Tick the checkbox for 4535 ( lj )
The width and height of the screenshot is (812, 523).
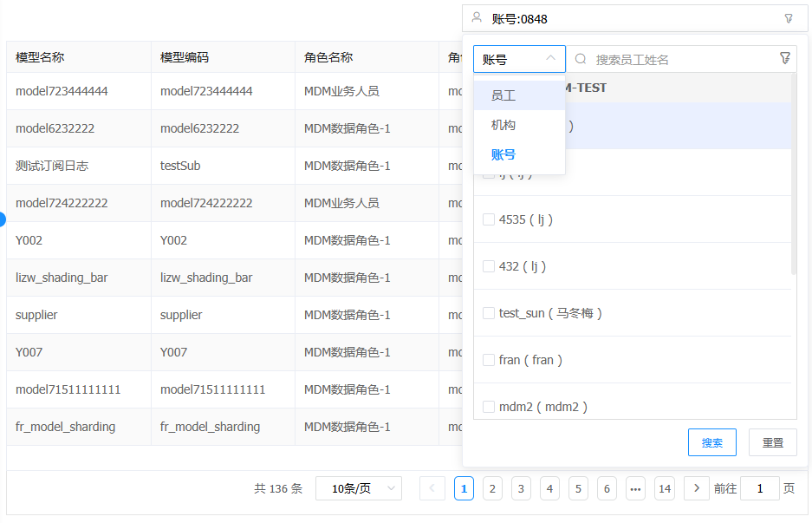(x=489, y=219)
